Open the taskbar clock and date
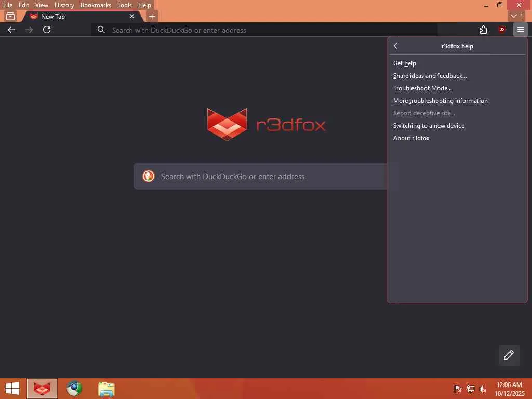 509,389
